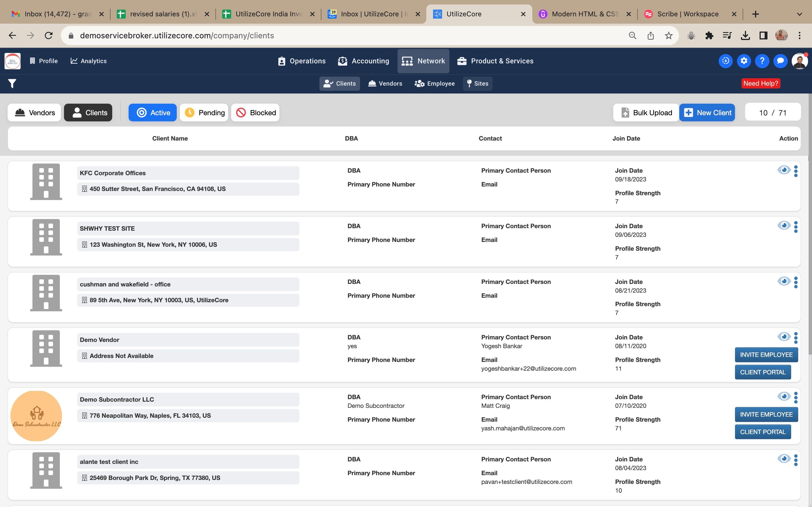Image resolution: width=812 pixels, height=507 pixels.
Task: Click the company logo in top-left
Action: [x=12, y=61]
